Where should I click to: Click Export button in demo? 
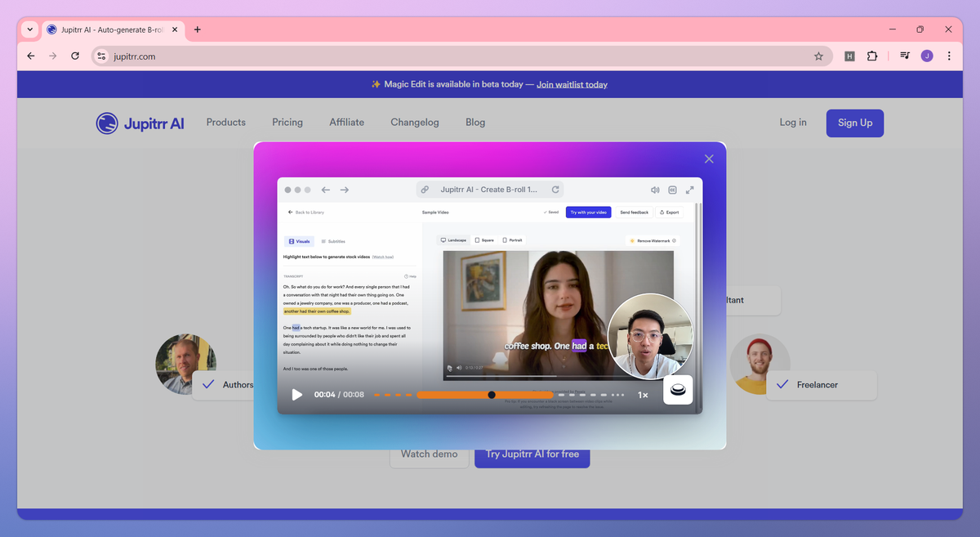[669, 213]
